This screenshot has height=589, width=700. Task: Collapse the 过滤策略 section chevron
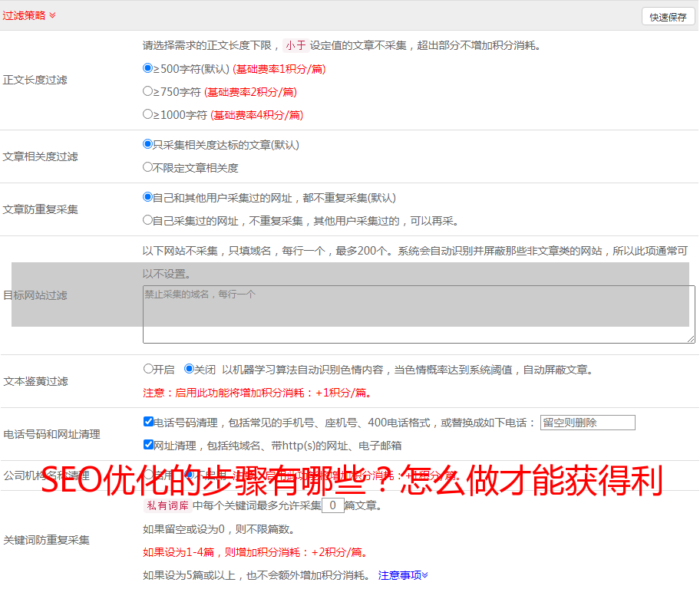coord(52,15)
